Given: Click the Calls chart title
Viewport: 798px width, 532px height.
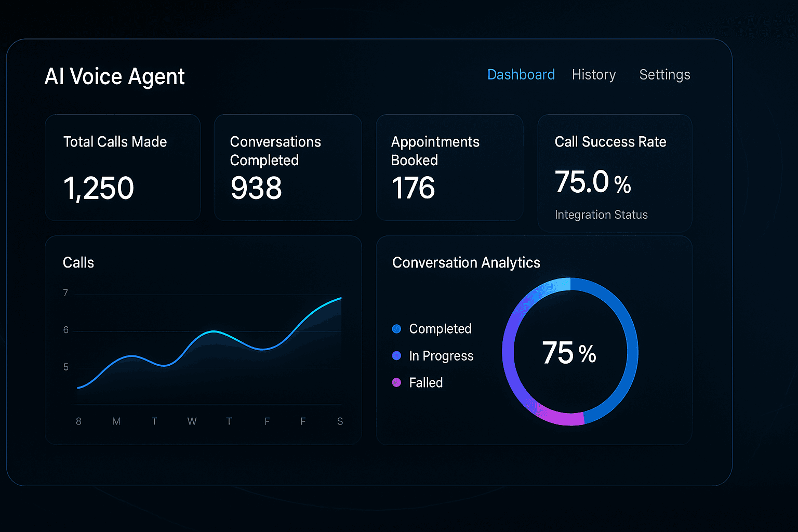Looking at the screenshot, I should click(78, 263).
